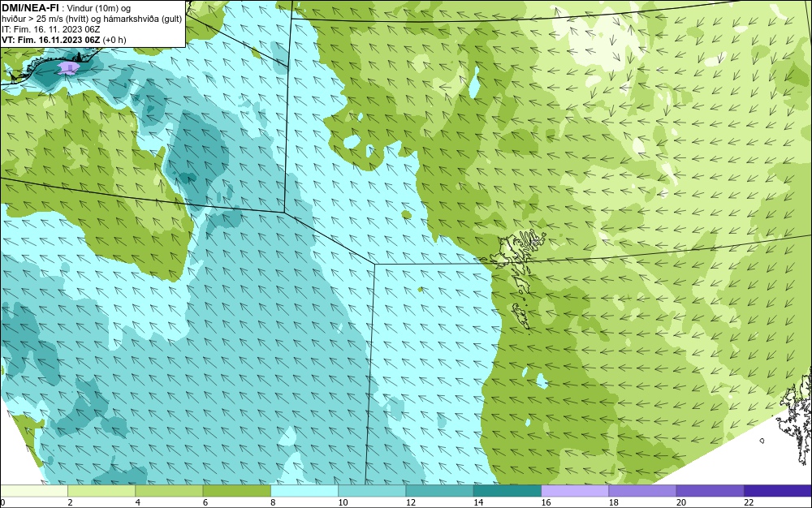Click the legend value 6
This screenshot has height=508, width=812.
(x=205, y=502)
